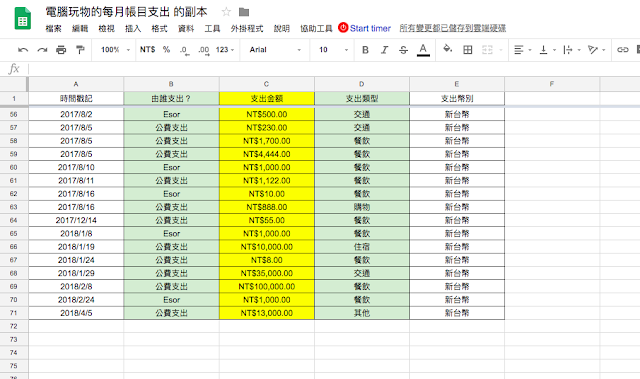
Task: Select the 時間戳記 header cell
Action: 76,98
